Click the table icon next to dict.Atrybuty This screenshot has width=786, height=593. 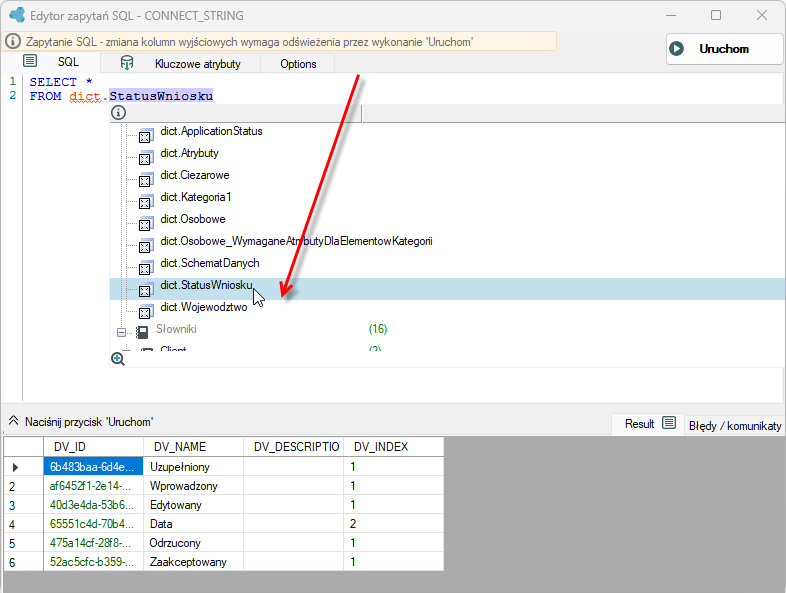click(x=145, y=157)
